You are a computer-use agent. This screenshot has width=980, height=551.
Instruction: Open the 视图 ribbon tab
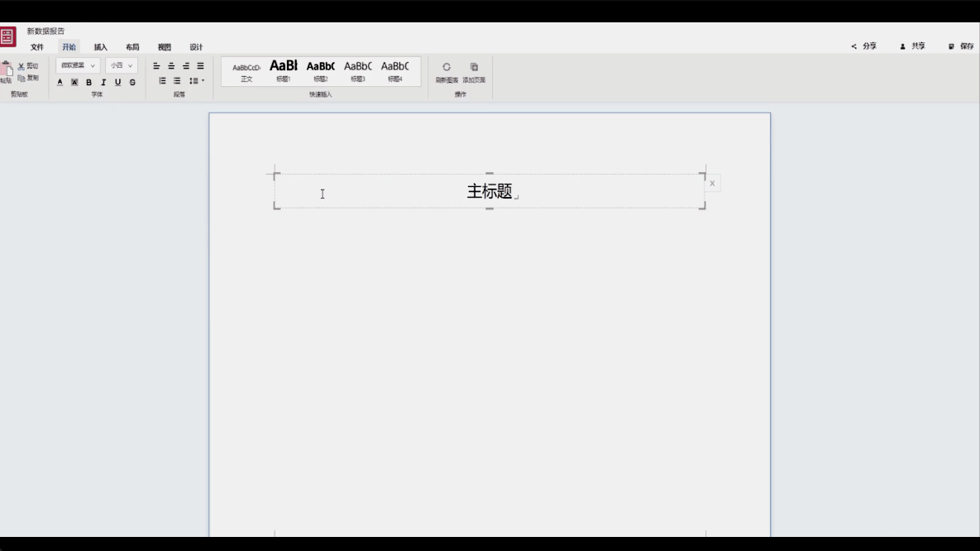[x=165, y=47]
